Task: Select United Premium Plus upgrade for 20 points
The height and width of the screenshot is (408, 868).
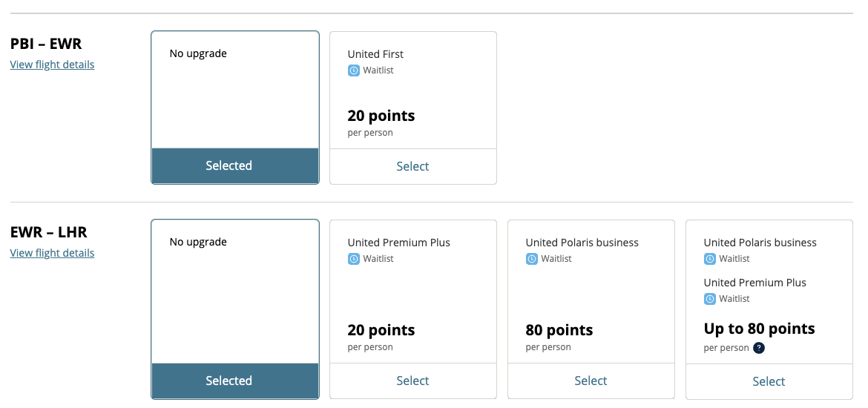Action: tap(412, 381)
